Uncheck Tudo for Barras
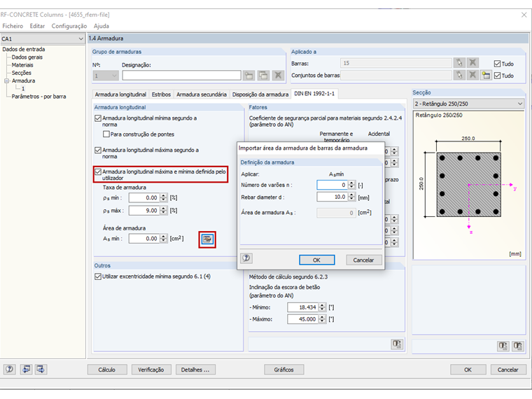Image resolution: width=532 pixels, height=399 pixels. [x=497, y=64]
